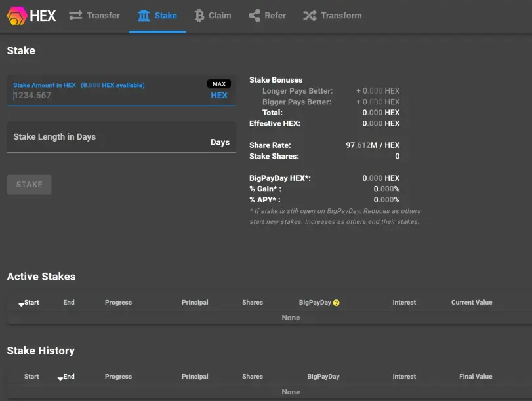Screen dimensions: 532x401
Task: Click the Active Stakes Start sort arrow
Action: click(x=21, y=305)
